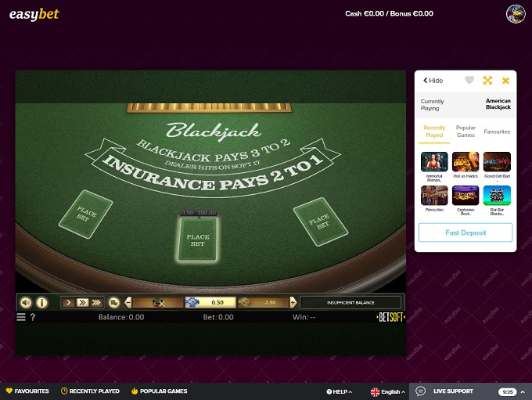
Task: Select the fastest game speed arrows
Action: coord(96,302)
